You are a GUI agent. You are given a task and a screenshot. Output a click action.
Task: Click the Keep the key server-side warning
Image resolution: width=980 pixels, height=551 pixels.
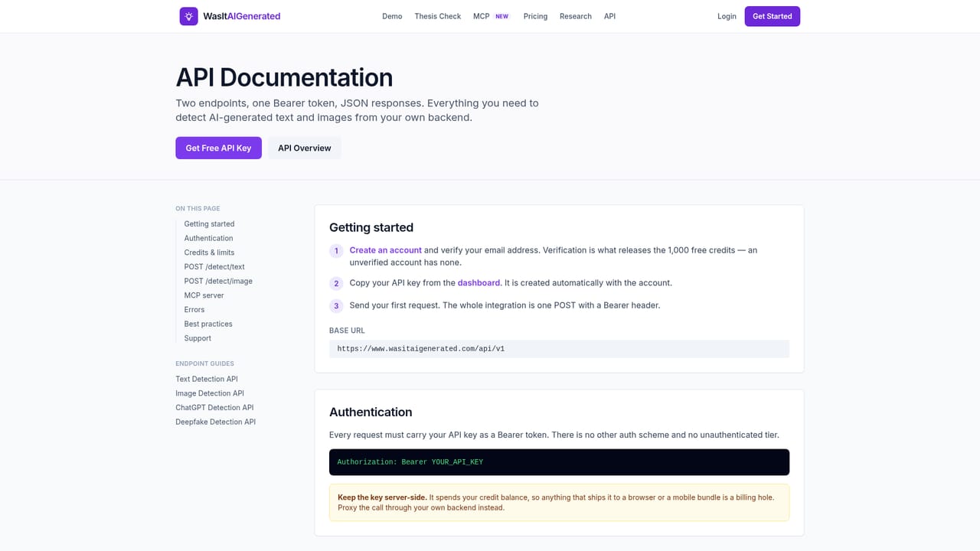[x=559, y=503]
